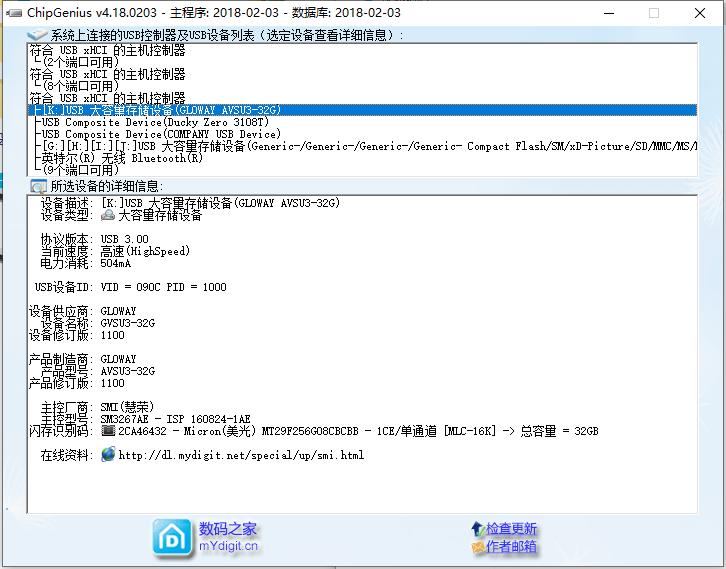Open the dl.mydigit.net smi.html link
The height and width of the screenshot is (569, 726).
pyautogui.click(x=241, y=455)
